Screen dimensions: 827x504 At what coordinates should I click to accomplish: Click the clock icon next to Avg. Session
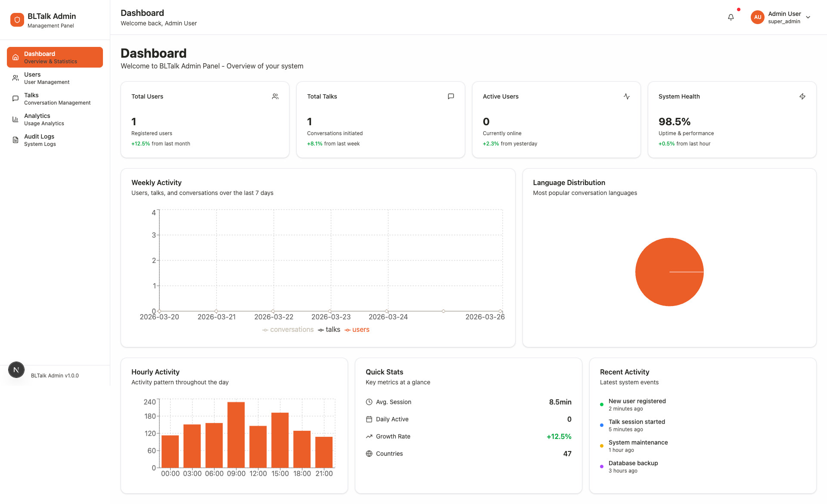click(x=369, y=402)
